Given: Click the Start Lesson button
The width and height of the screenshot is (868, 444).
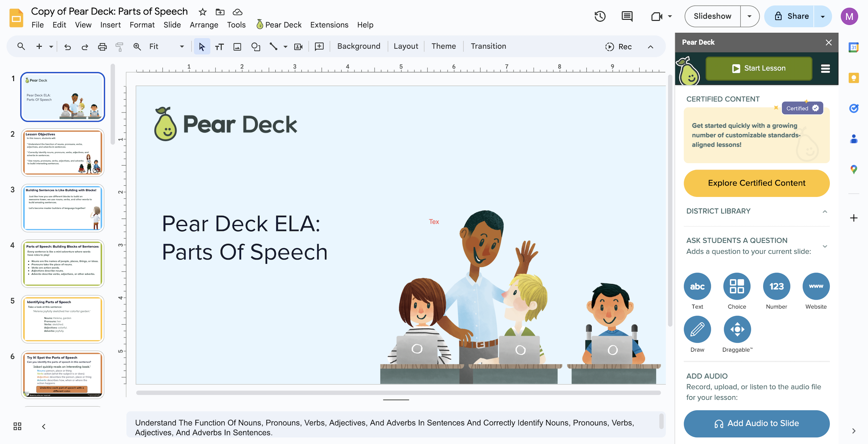Looking at the screenshot, I should click(x=759, y=68).
